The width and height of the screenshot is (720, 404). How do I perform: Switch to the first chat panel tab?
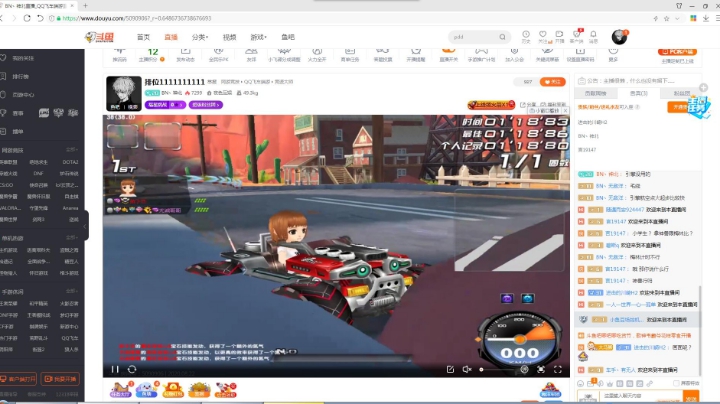tap(596, 93)
